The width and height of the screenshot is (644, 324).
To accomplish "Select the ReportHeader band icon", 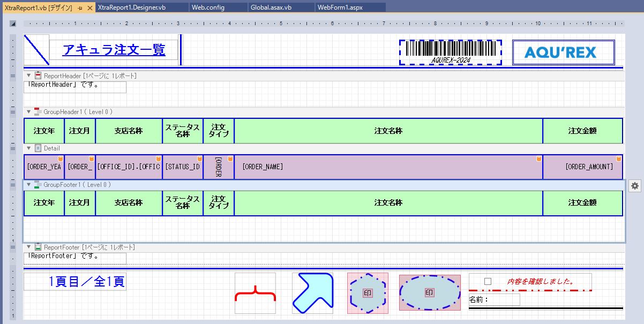I will [x=38, y=76].
